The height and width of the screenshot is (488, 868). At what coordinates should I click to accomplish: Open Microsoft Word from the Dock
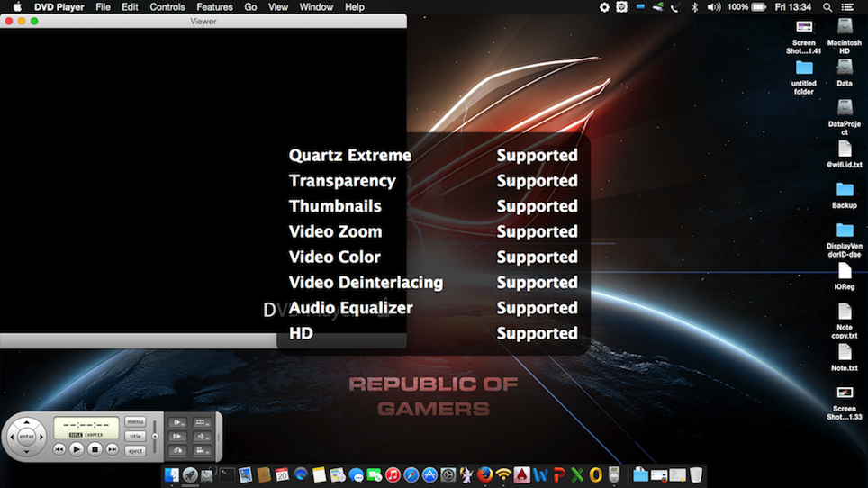coord(540,474)
